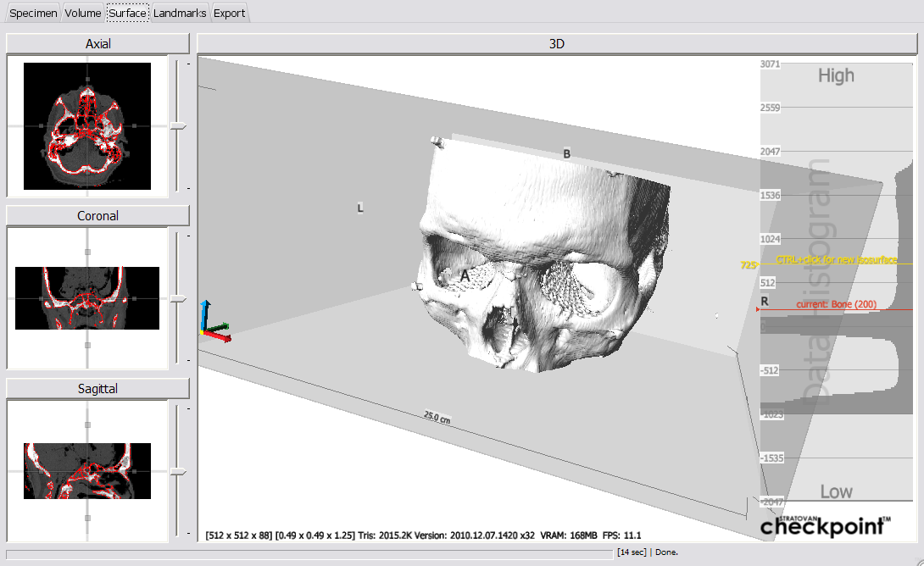Viewport: 924px width, 566px height.
Task: Click the Axial slice slider handle
Action: click(x=177, y=126)
